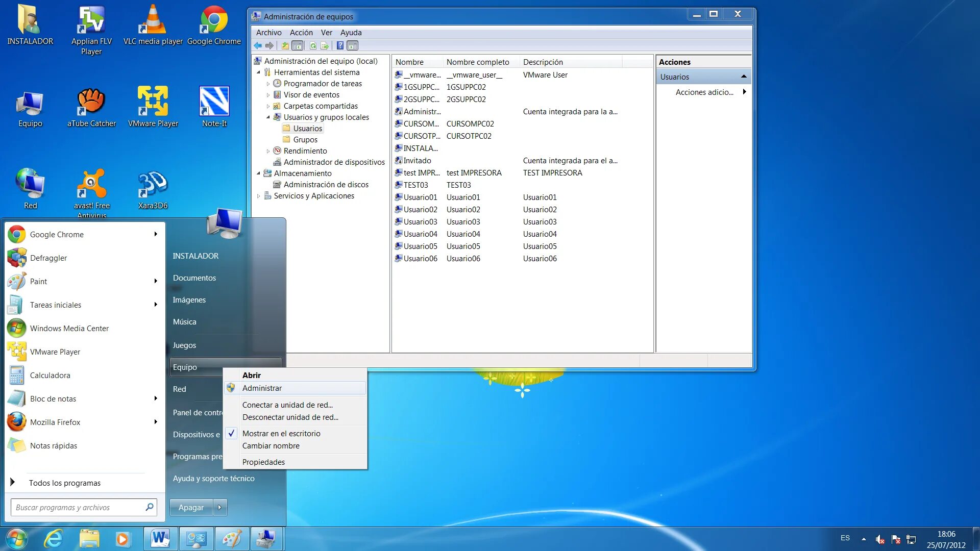Click the Export list toolbar icon
The height and width of the screenshot is (551, 980).
pos(325,46)
